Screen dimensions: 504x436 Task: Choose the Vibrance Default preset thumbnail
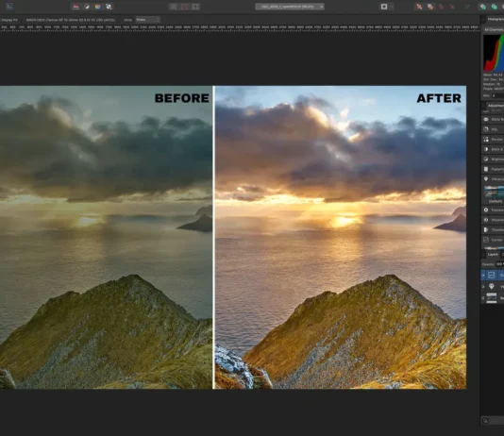(495, 193)
